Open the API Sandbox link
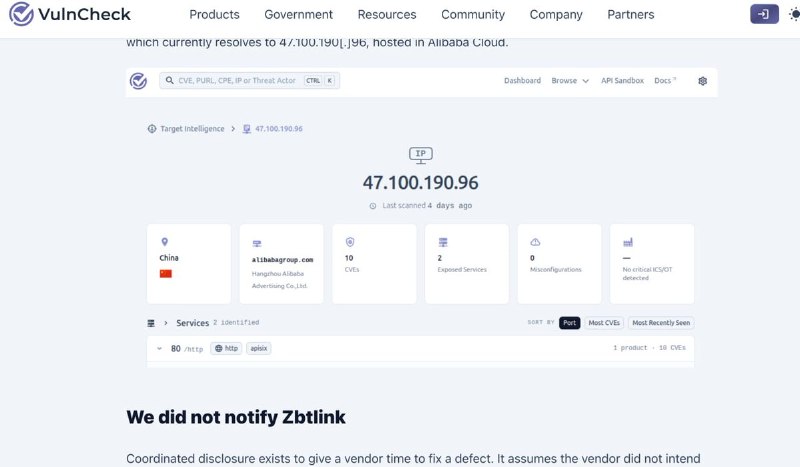The height and width of the screenshot is (467, 800). coord(622,81)
